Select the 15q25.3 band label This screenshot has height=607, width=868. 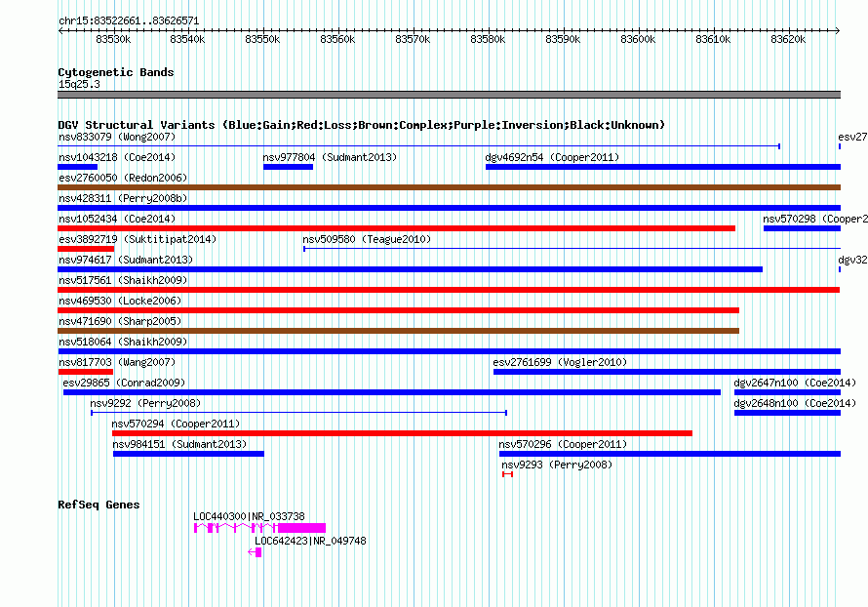pos(79,84)
